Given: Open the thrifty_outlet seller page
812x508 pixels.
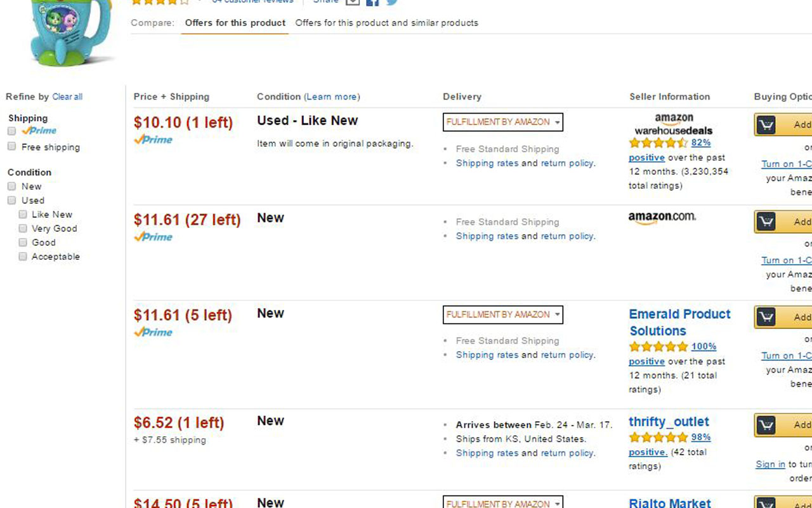Looking at the screenshot, I should 669,422.
